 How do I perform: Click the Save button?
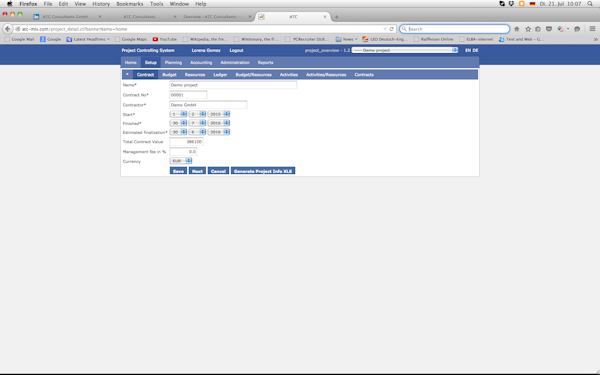[x=178, y=171]
